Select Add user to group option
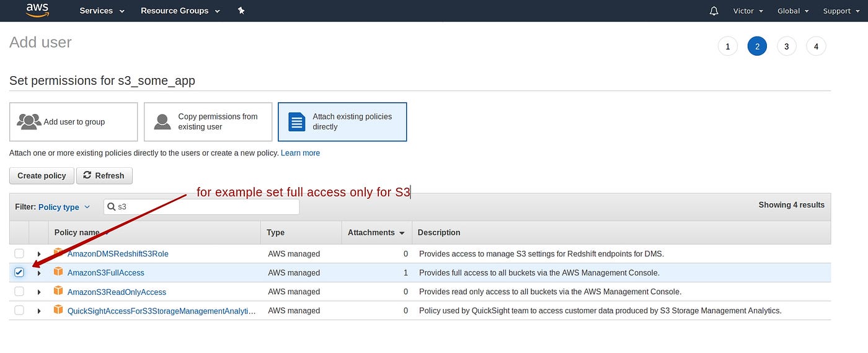Viewport: 868px width, 353px height. (74, 122)
